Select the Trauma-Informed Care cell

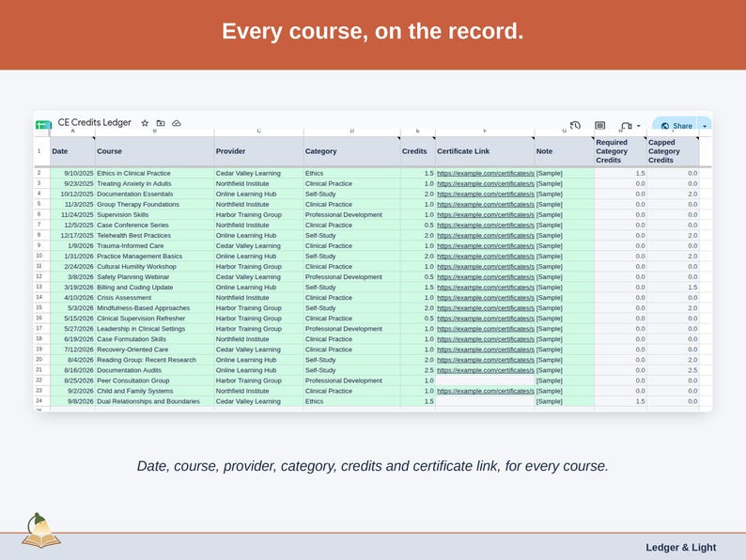point(155,246)
